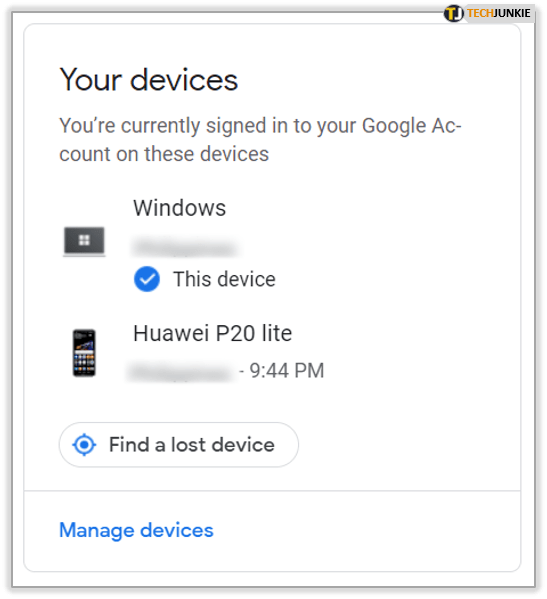Select the Windows device name
This screenshot has width=547, height=599.
click(x=180, y=208)
